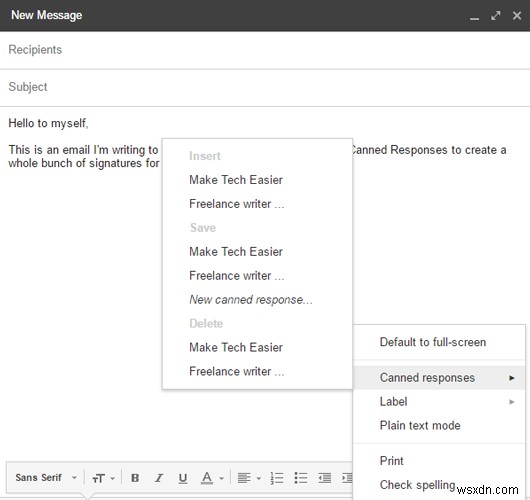Screen dimensions: 530x500
Task: Select Default to full-screen option
Action: [x=439, y=342]
